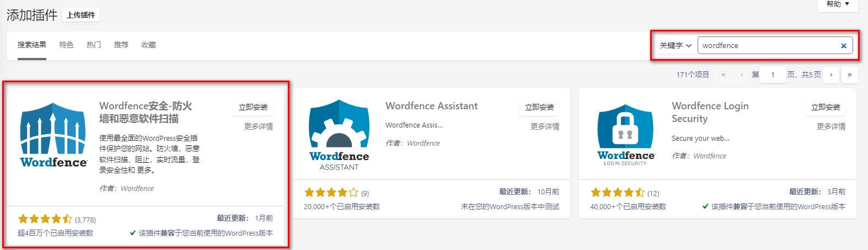Click the Wordfence Assistant title link

click(x=432, y=106)
